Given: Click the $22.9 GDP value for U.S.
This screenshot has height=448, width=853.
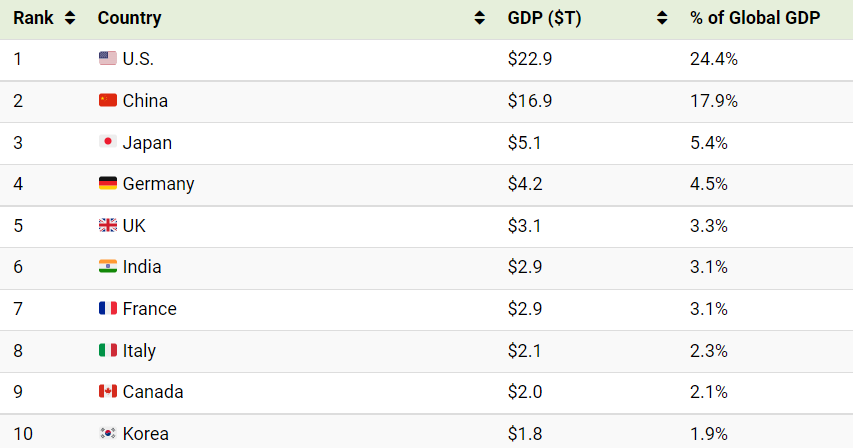Looking at the screenshot, I should (x=530, y=59).
